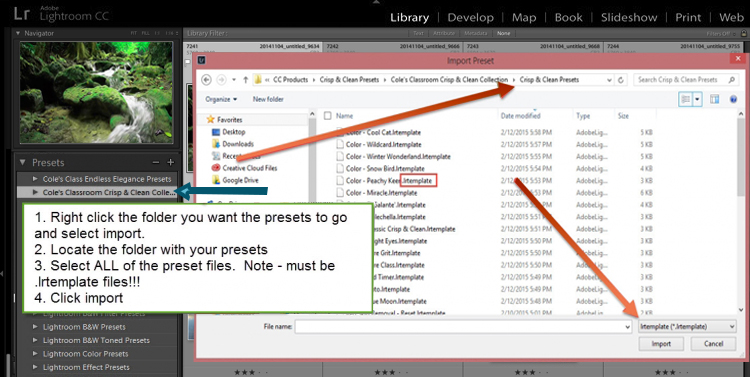Open recent locations dropdown arrow
The image size is (750, 377).
pyautogui.click(x=234, y=80)
